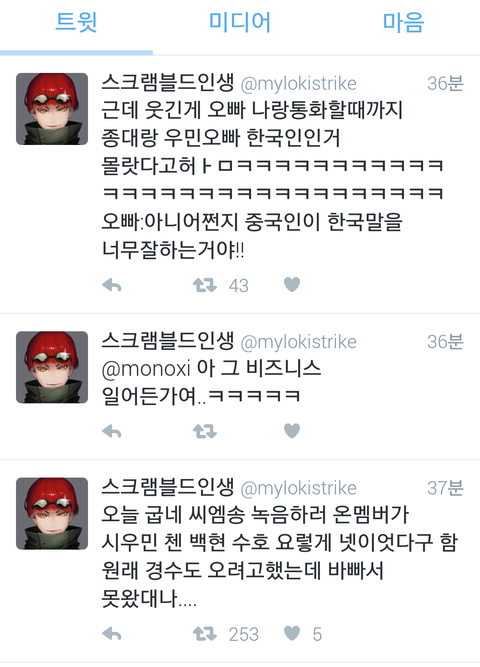This screenshot has width=480, height=667.
Task: Retweet the @monoxi 비즈니스 tweet
Action: pyautogui.click(x=205, y=431)
